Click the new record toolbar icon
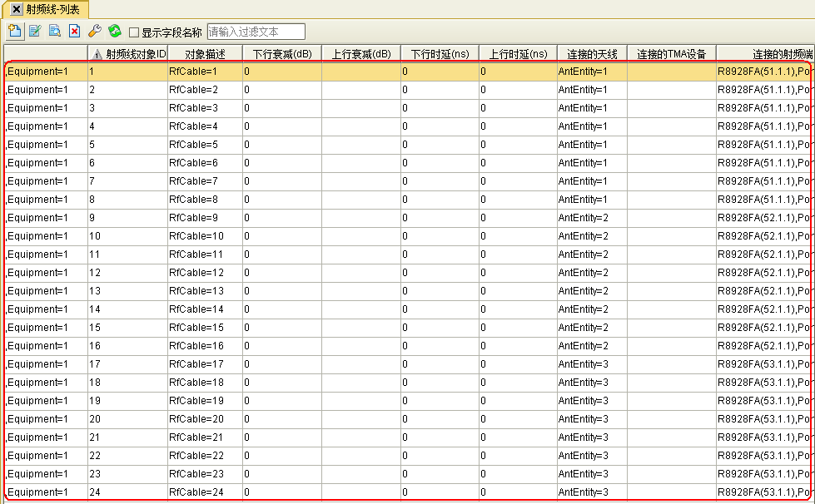Screen dimensions: 815x504 (15, 32)
